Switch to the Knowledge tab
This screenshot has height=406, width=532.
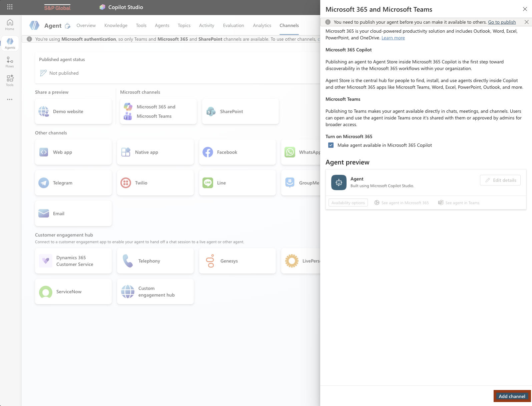(116, 25)
